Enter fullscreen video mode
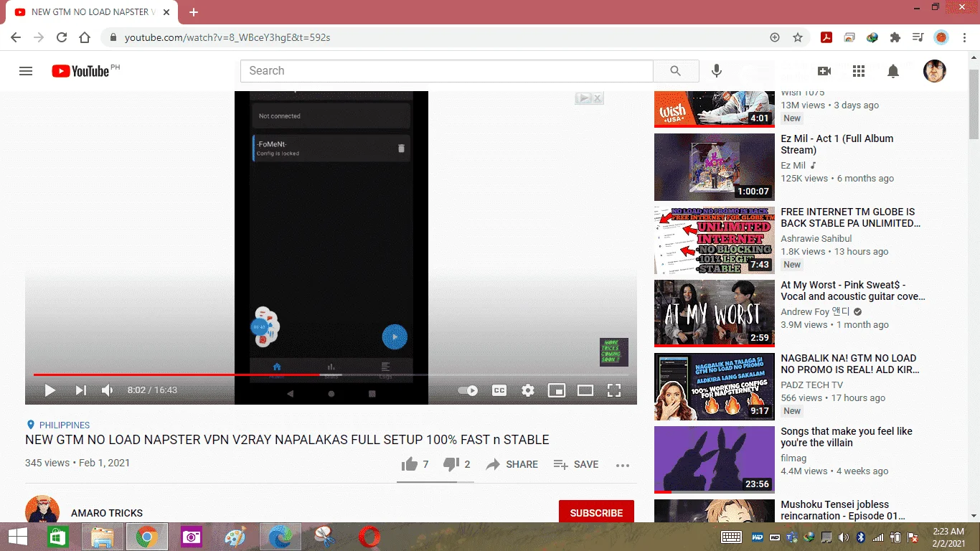 click(614, 390)
